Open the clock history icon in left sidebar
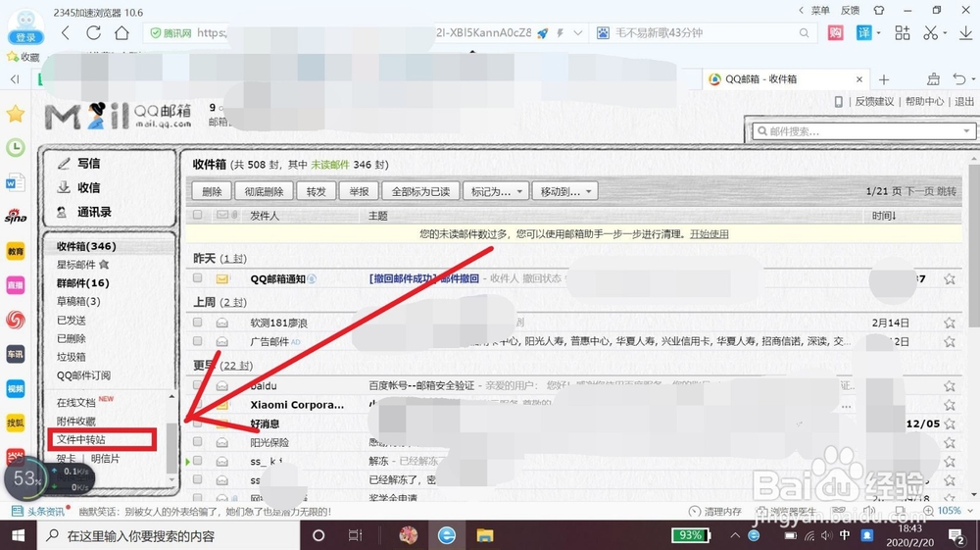Viewport: 980px width, 550px height. point(15,147)
